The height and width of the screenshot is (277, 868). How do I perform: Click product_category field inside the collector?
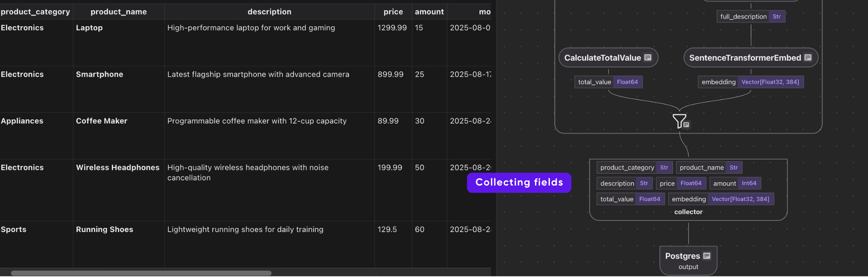635,167
